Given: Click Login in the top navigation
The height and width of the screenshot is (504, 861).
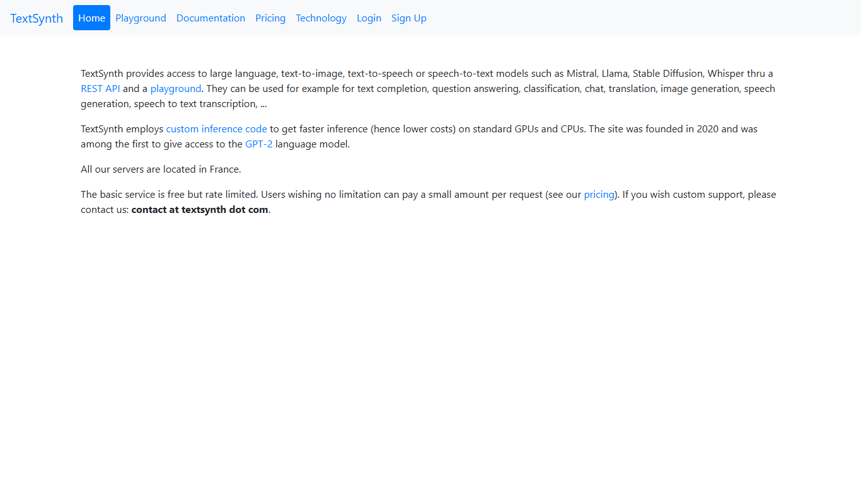Looking at the screenshot, I should pos(369,18).
